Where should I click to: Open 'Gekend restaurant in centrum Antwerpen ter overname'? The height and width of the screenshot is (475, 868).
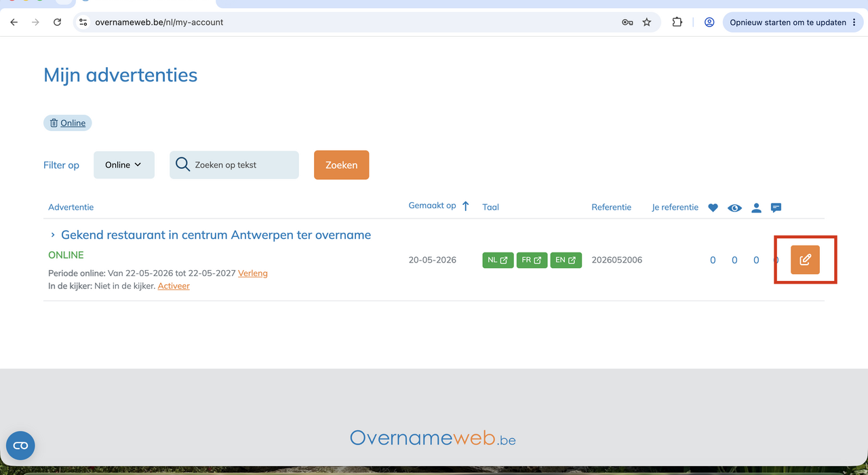click(x=216, y=235)
